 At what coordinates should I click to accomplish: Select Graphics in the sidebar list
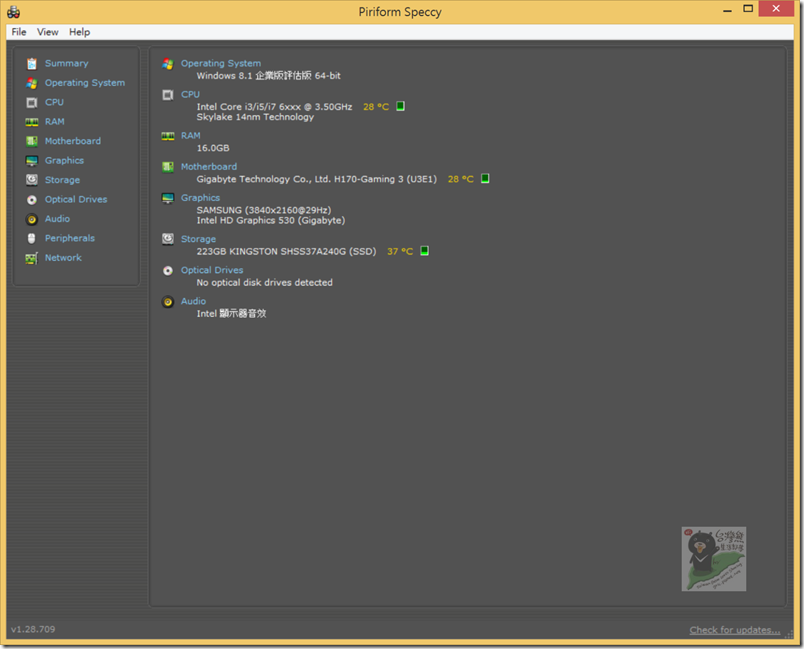click(x=64, y=161)
